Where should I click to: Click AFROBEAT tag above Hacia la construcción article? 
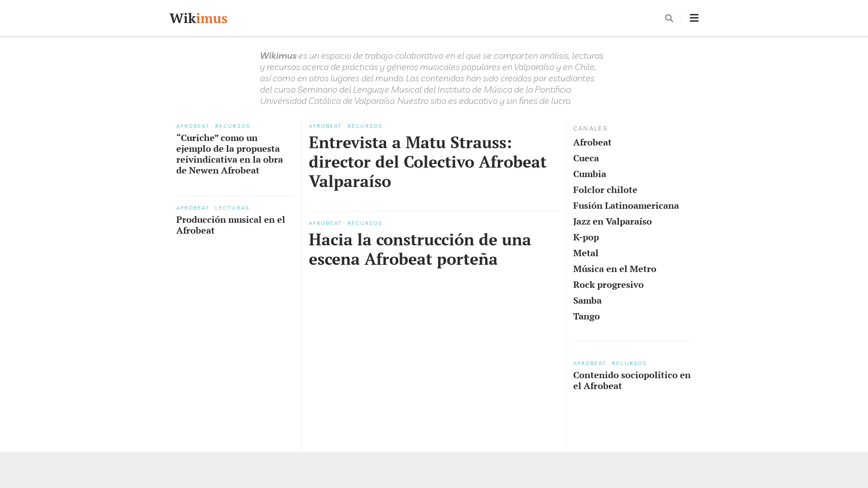(x=325, y=223)
